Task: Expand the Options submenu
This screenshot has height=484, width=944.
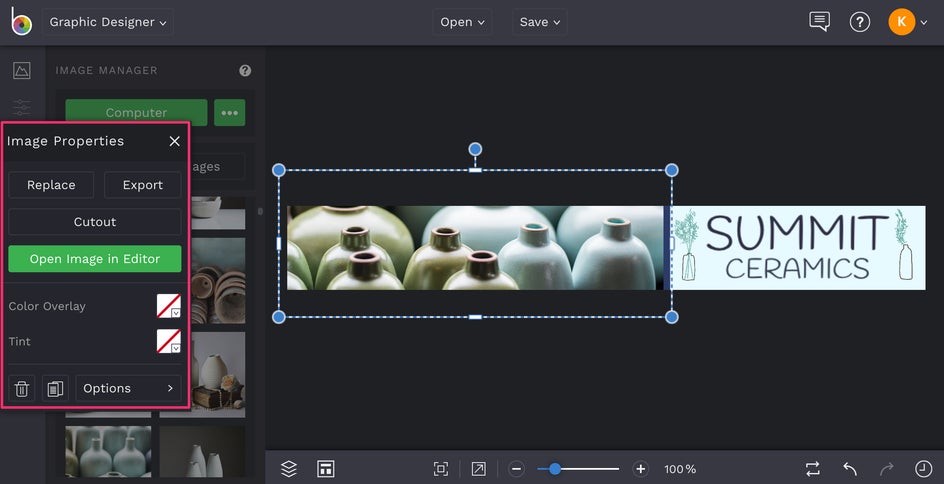Action: (128, 388)
